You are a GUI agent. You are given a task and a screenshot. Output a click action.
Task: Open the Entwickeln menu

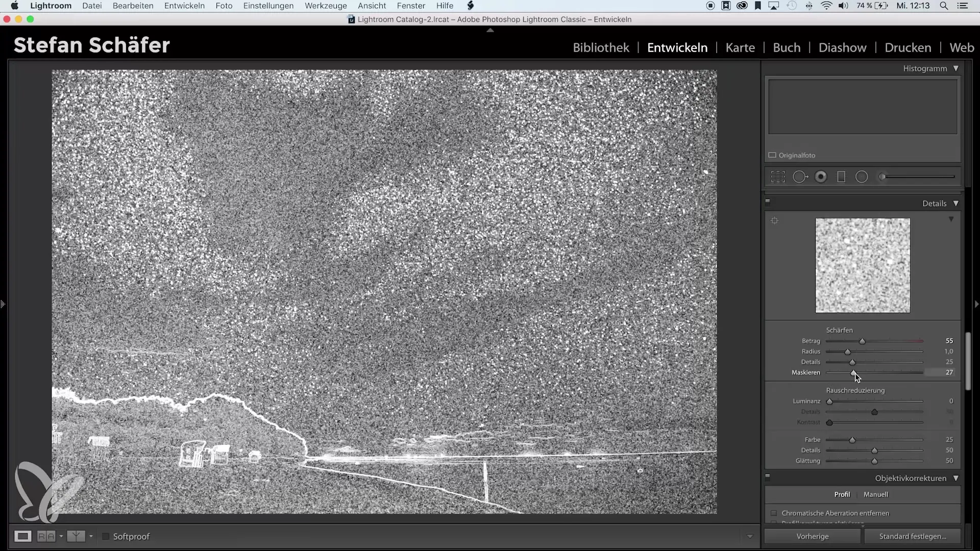click(184, 6)
